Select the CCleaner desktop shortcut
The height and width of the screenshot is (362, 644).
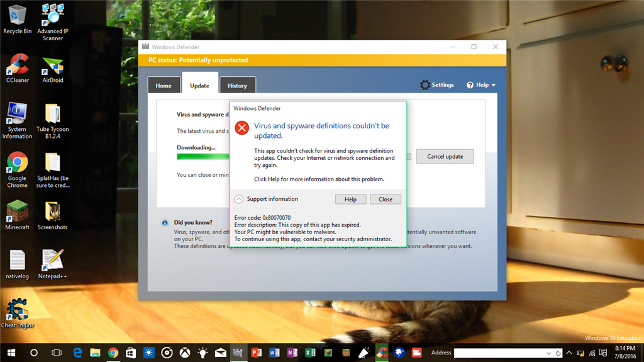click(17, 69)
